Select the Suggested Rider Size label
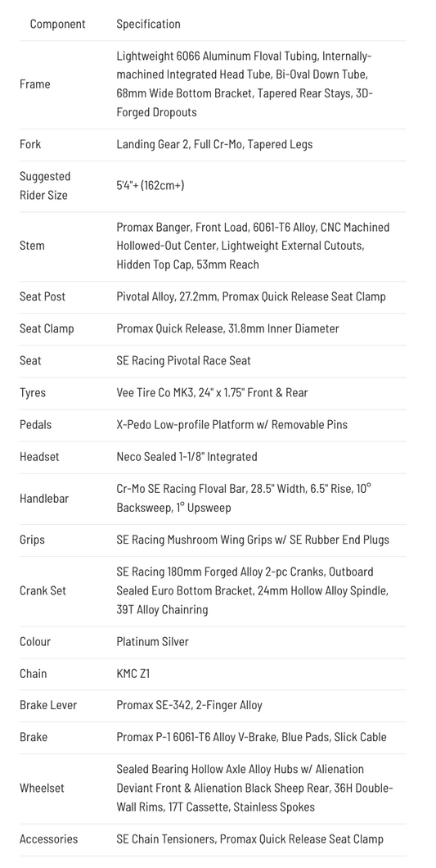 [45, 186]
